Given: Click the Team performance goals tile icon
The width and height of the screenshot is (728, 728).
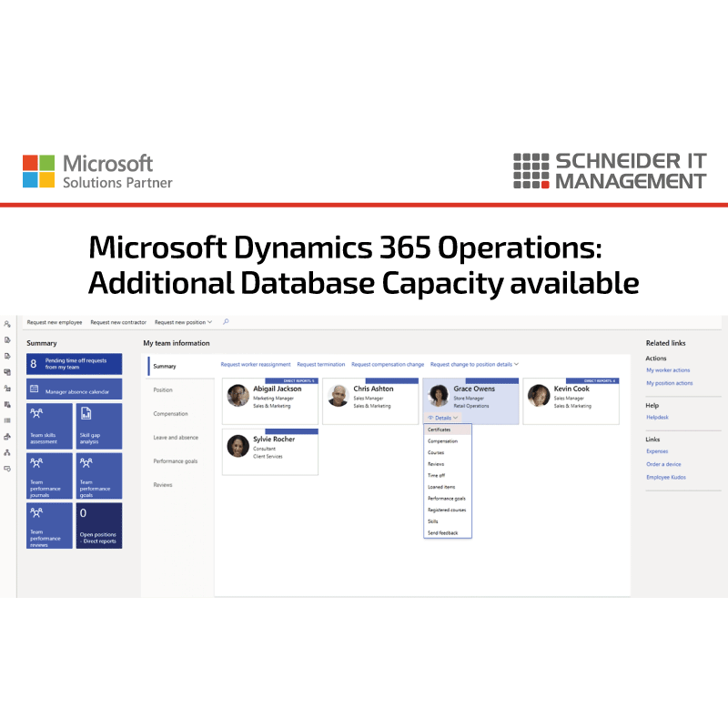Looking at the screenshot, I should point(86,462).
